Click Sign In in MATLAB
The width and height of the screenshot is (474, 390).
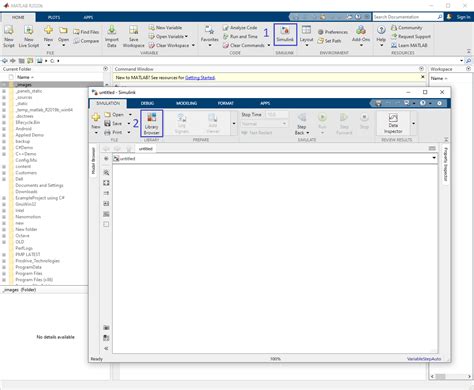[x=463, y=17]
